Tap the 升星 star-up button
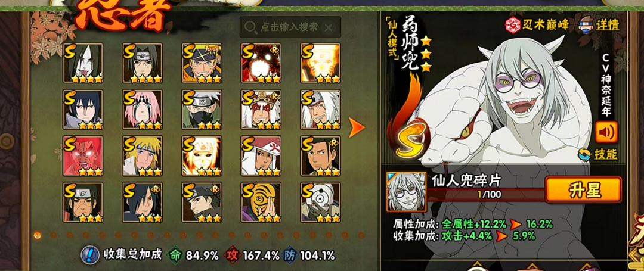The width and height of the screenshot is (644, 271). pos(583,190)
